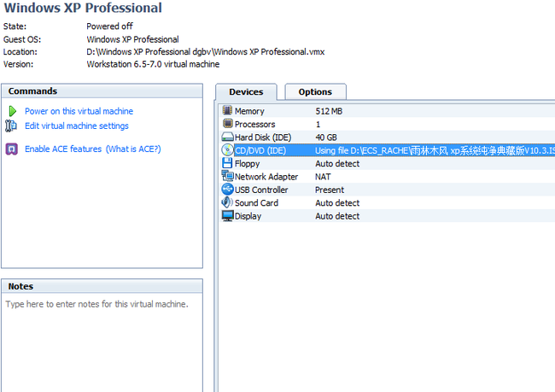
Task: Click the Guest OS value text
Action: (132, 39)
